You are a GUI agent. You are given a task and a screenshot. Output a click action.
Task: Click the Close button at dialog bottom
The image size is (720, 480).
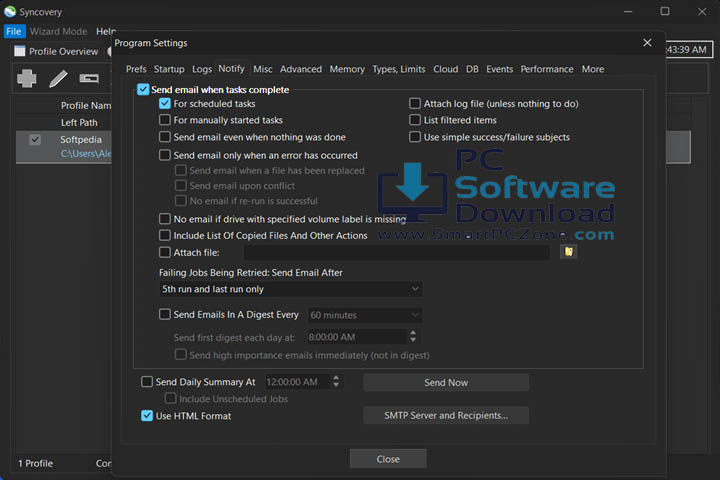point(388,459)
